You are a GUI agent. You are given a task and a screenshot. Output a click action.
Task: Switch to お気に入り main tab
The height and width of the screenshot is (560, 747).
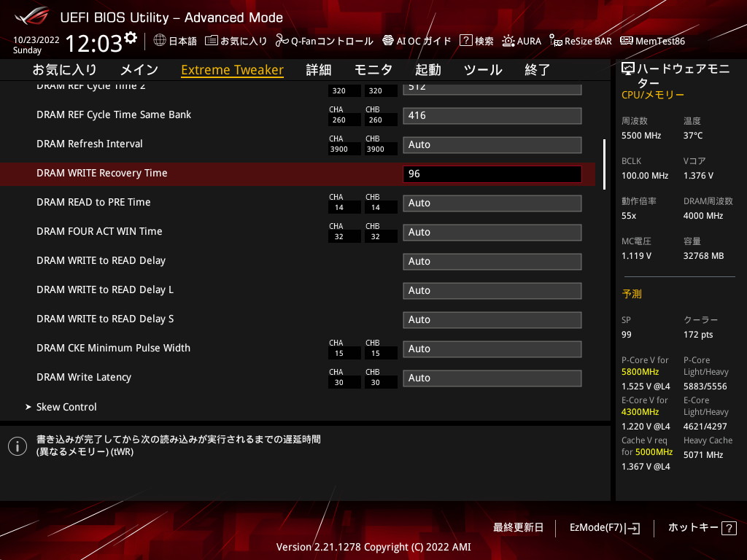(65, 70)
